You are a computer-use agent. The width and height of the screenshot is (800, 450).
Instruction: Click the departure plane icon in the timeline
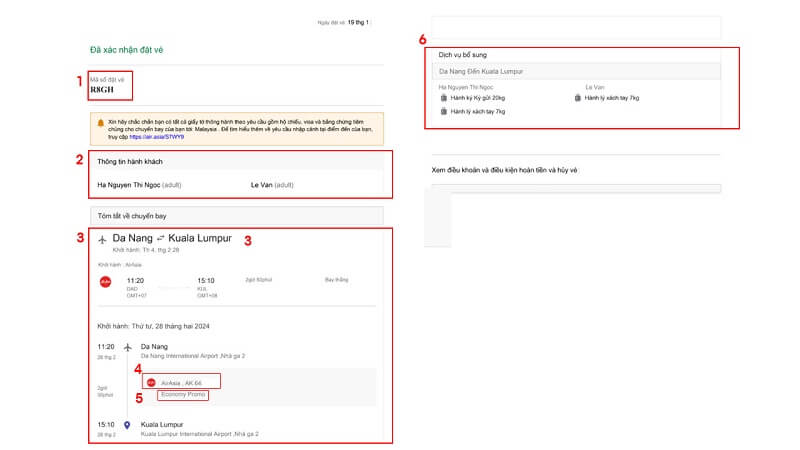click(127, 347)
